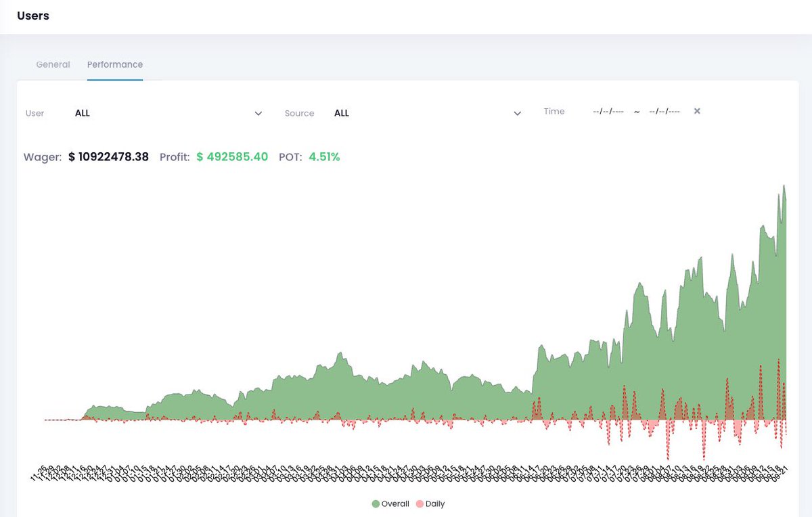
Task: Expand the User dropdown chevron
Action: [x=258, y=114]
